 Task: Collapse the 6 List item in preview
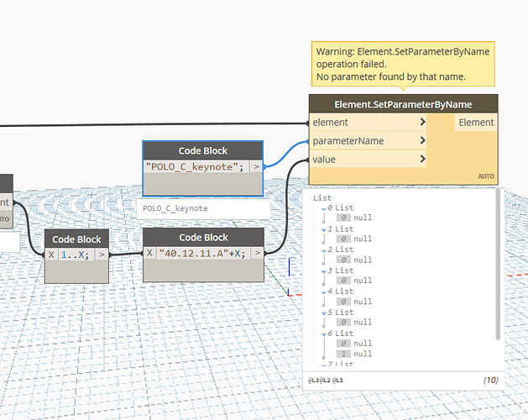click(324, 334)
